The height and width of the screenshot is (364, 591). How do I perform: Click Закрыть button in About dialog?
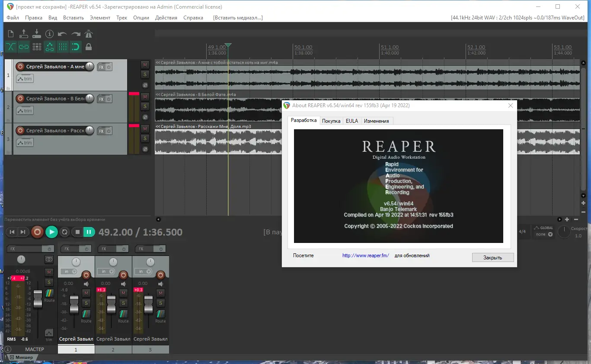(493, 257)
